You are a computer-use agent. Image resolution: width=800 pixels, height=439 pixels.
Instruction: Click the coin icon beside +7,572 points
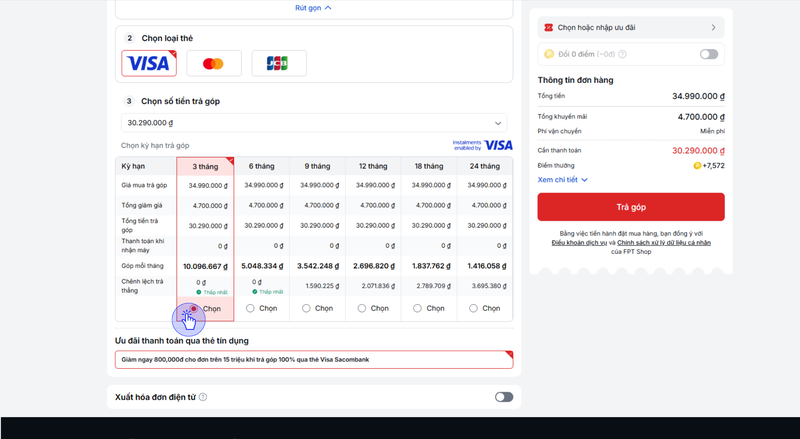tap(697, 165)
